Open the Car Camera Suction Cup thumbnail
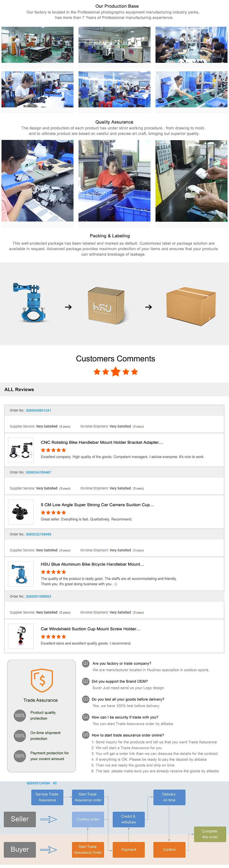 (x=21, y=512)
